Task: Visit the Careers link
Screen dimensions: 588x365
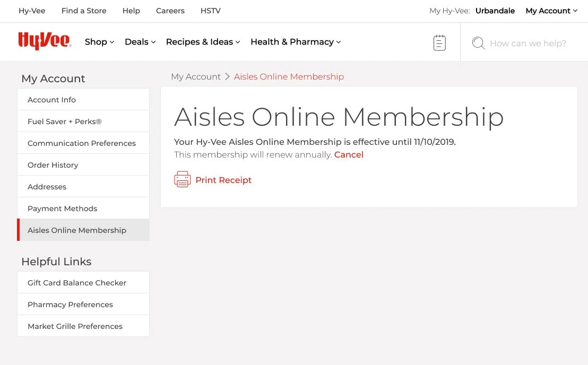Action: 170,11
